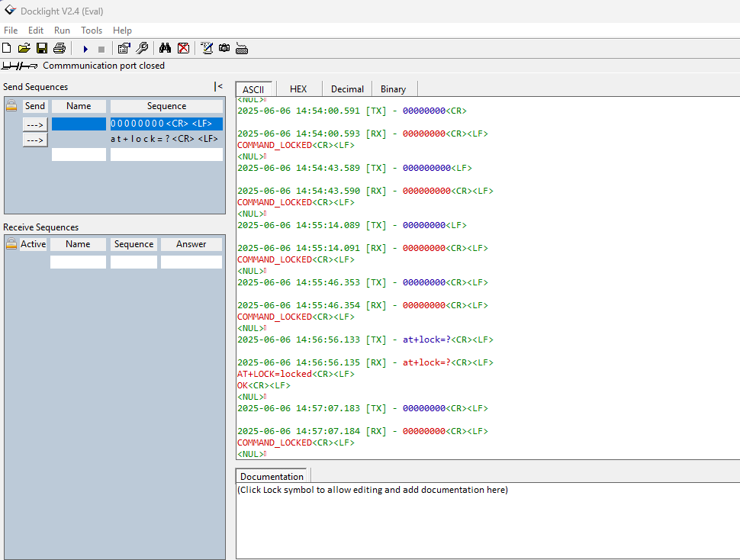Switch to the Binary tab

(x=393, y=89)
